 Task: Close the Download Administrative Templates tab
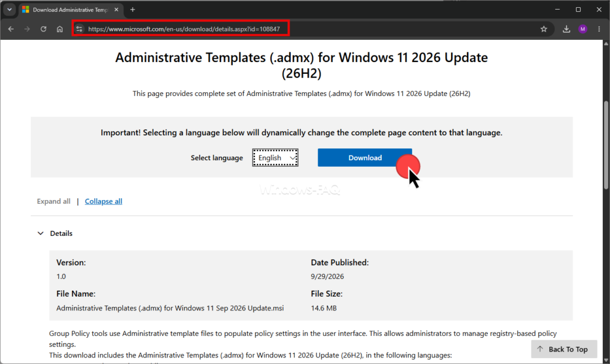[x=116, y=10]
